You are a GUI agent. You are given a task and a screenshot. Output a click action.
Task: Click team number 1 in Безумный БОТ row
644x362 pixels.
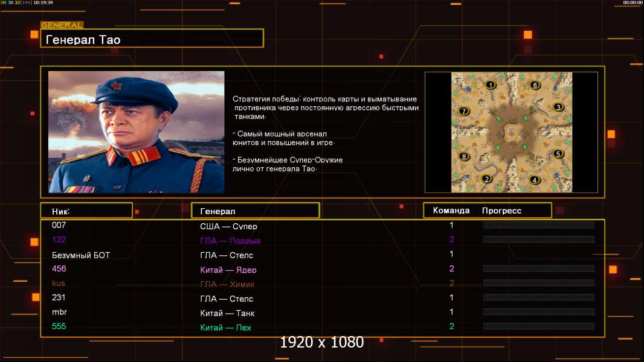[451, 254]
